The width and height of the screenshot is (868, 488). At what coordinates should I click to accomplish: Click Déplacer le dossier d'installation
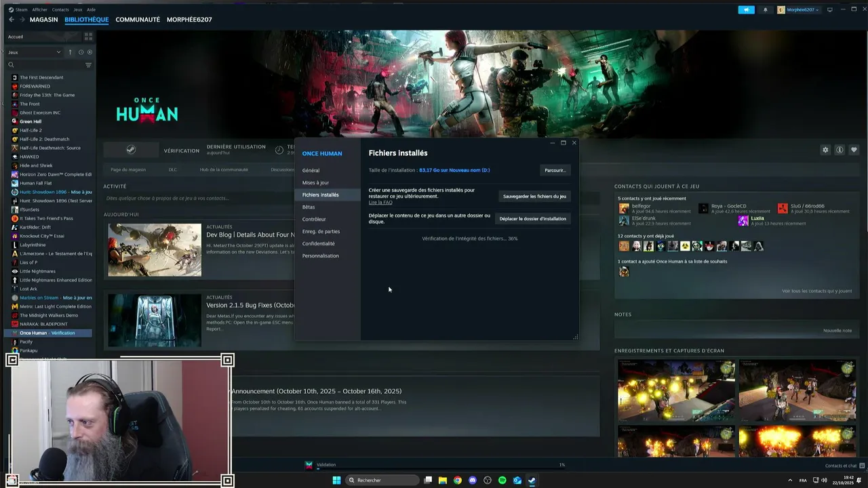(x=532, y=218)
